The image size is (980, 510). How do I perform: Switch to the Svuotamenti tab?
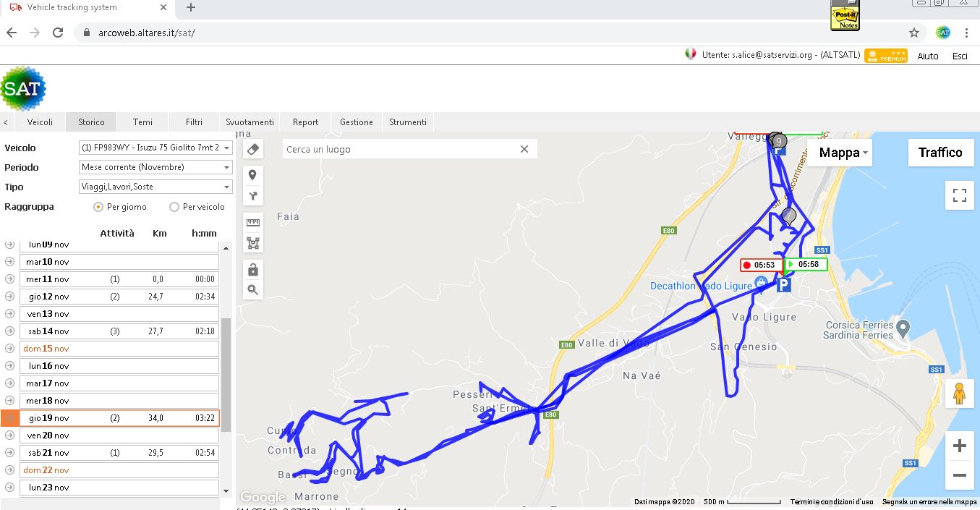(250, 122)
